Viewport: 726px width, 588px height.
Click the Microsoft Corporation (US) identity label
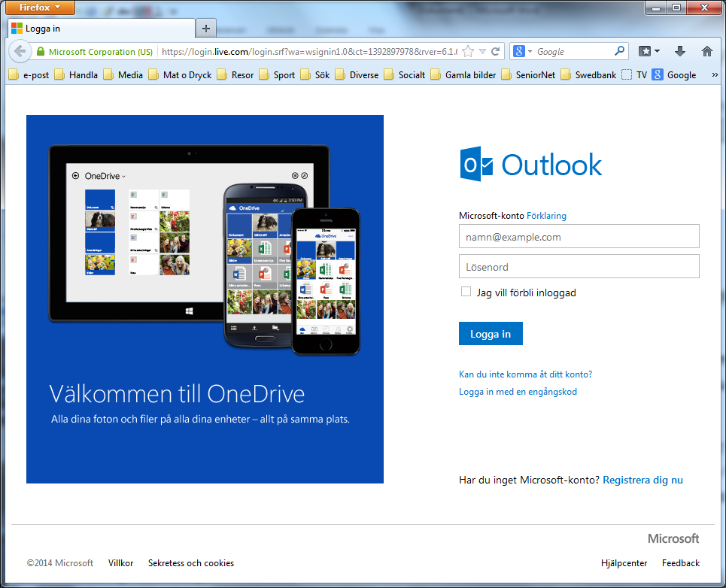(101, 52)
